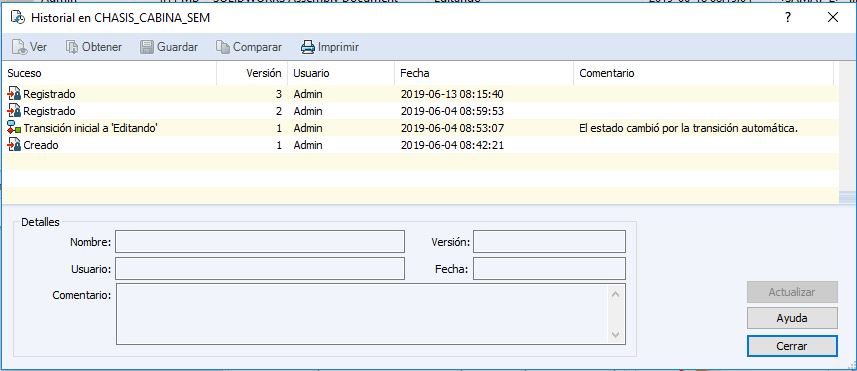Click the Versión field in Detalles
The width and height of the screenshot is (857, 371).
(549, 242)
